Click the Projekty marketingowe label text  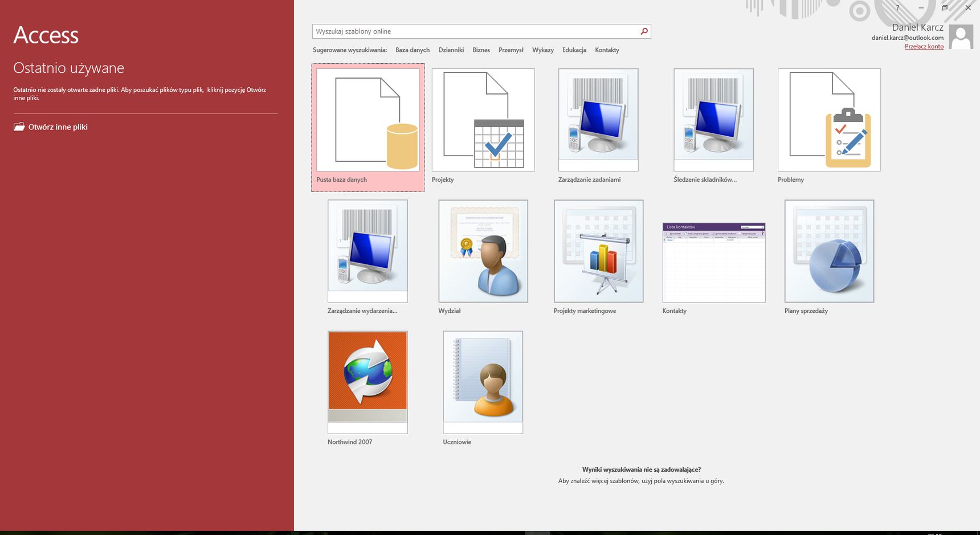coord(585,311)
